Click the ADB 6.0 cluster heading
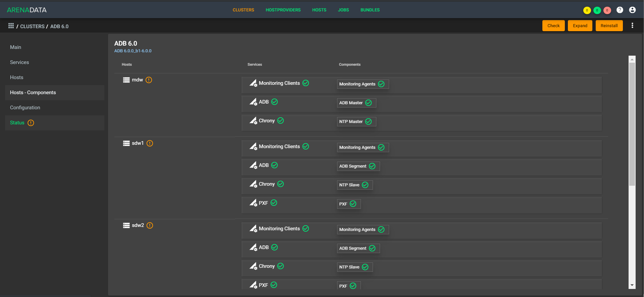Image resolution: width=644 pixels, height=297 pixels. point(126,43)
